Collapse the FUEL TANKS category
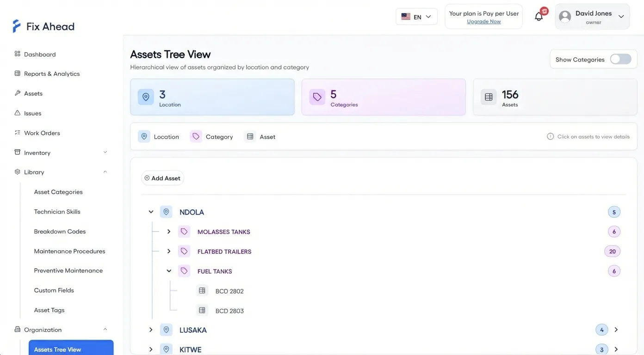644x355 pixels. pos(169,271)
